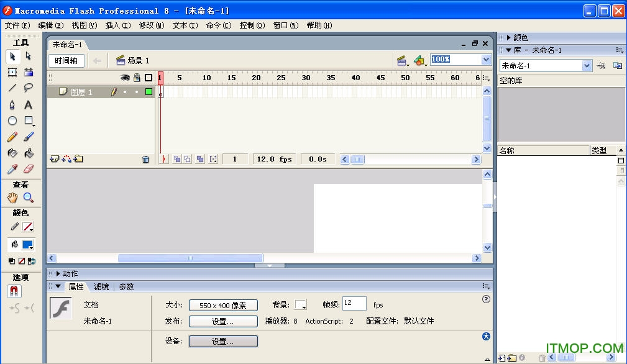Select the Pencil tool

(12, 137)
